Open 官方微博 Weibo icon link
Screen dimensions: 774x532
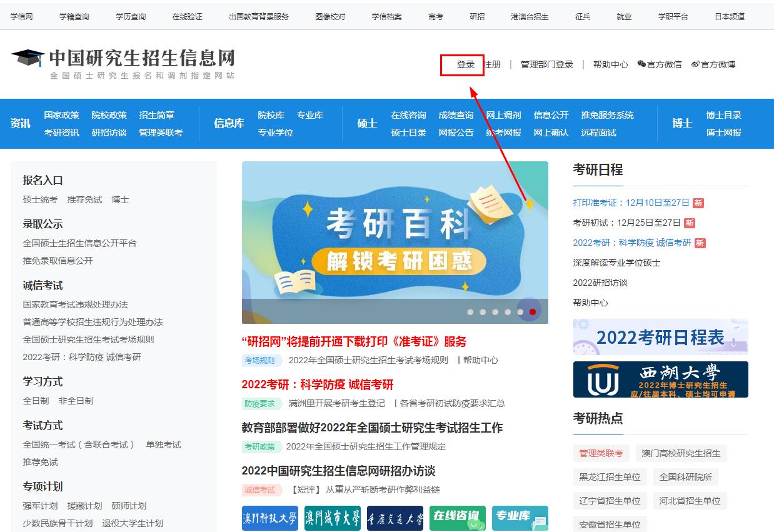(x=713, y=64)
